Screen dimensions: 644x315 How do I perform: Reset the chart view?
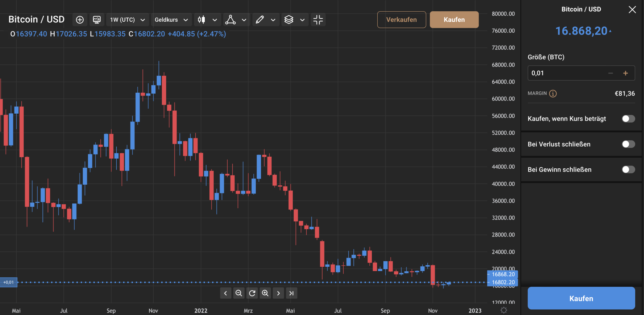[252, 293]
